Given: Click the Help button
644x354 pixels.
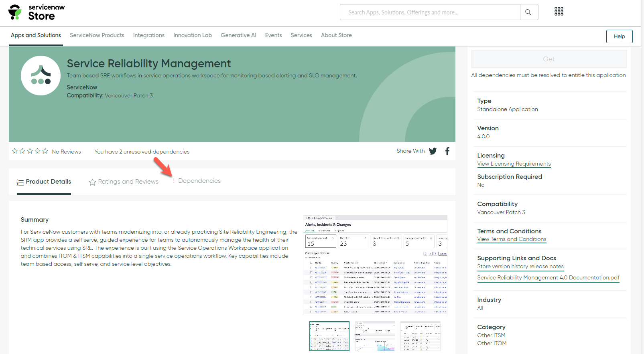Looking at the screenshot, I should 620,36.
